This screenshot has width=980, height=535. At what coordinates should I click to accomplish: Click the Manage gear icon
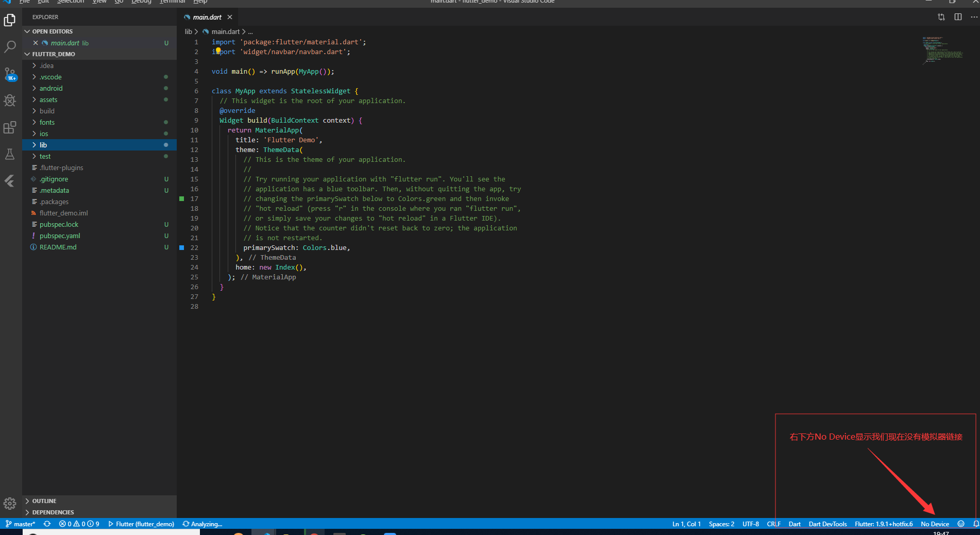click(10, 503)
